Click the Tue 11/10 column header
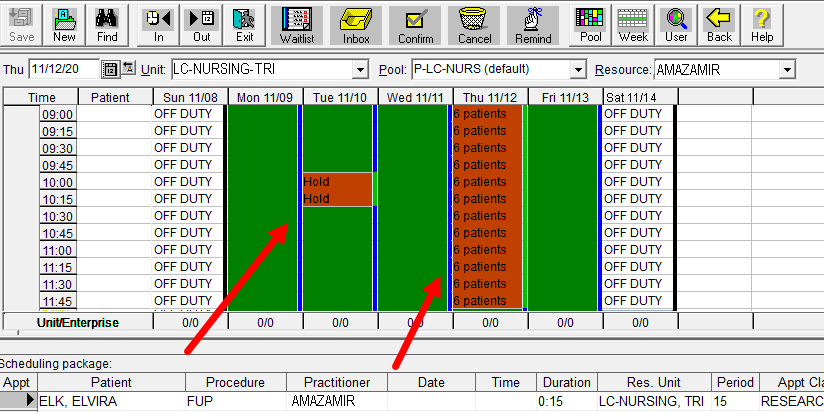The height and width of the screenshot is (412, 824). (x=341, y=97)
